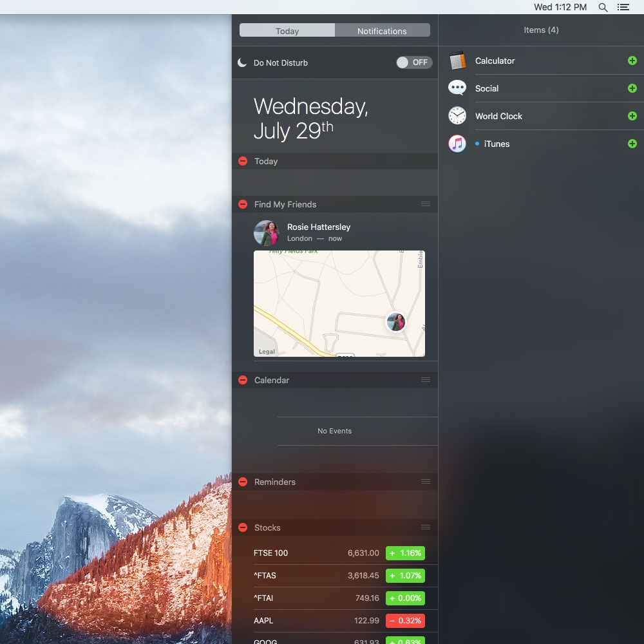Add the iTunes widget
Screen dimensions: 644x644
point(632,144)
